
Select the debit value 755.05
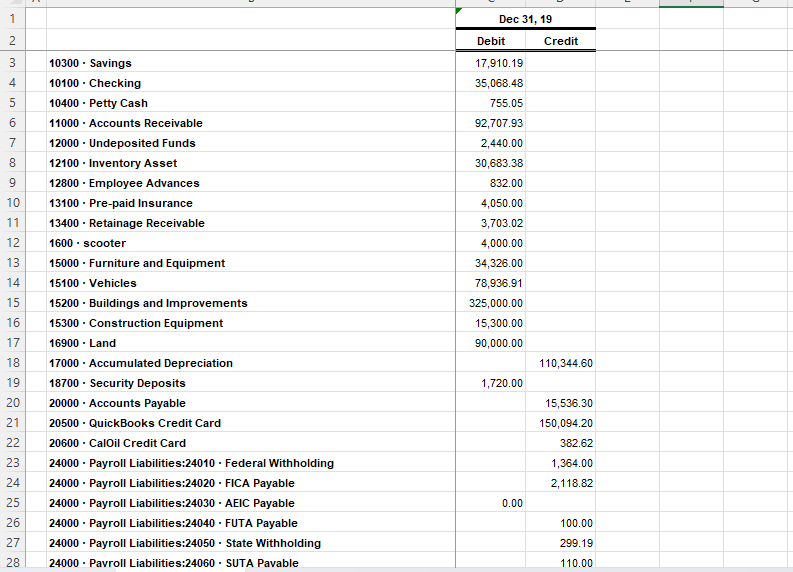click(x=491, y=103)
